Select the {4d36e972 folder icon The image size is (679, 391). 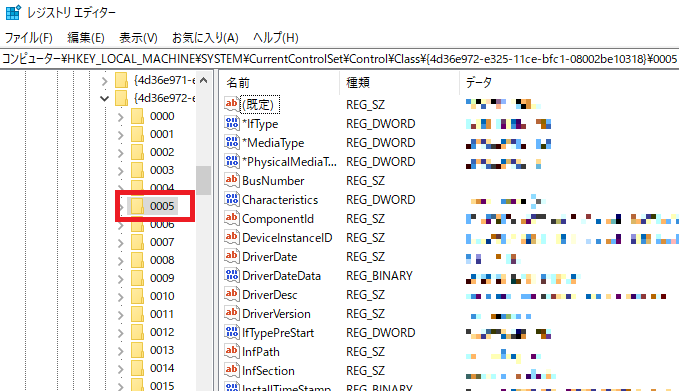[x=121, y=98]
